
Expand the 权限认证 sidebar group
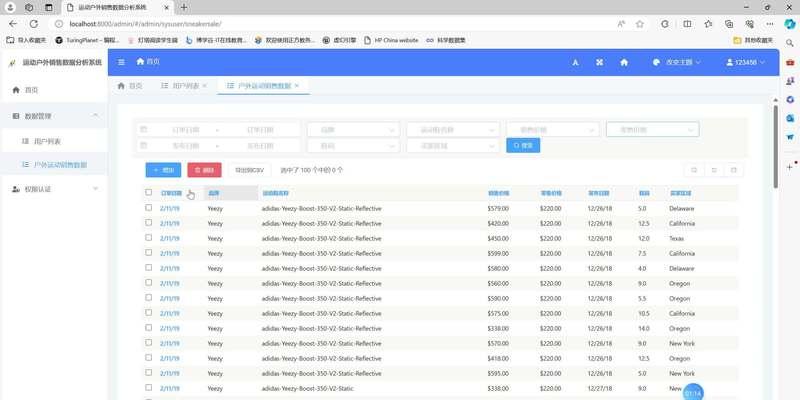click(x=54, y=189)
